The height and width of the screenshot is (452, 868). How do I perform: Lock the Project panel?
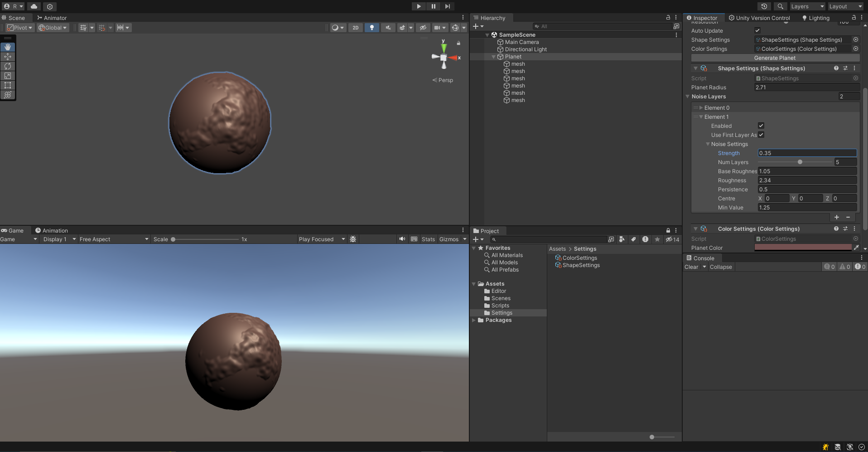pos(668,231)
